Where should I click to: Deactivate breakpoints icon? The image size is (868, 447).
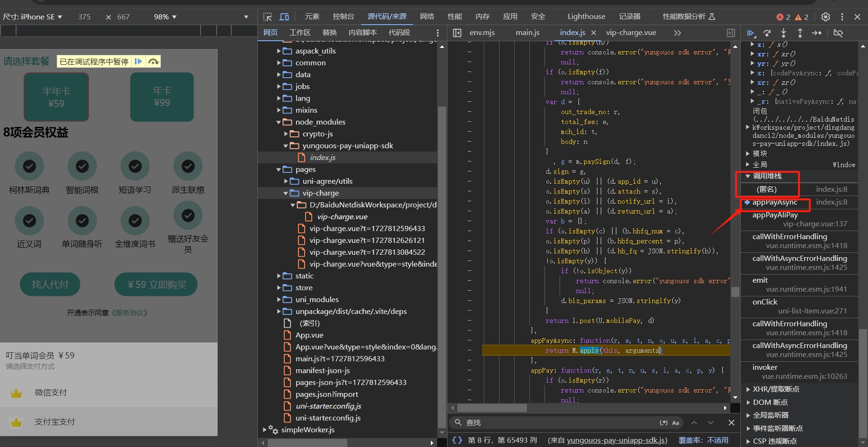tap(838, 33)
